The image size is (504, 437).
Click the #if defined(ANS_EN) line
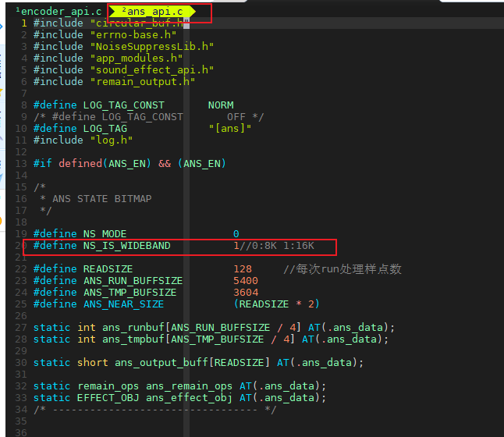coord(130,163)
